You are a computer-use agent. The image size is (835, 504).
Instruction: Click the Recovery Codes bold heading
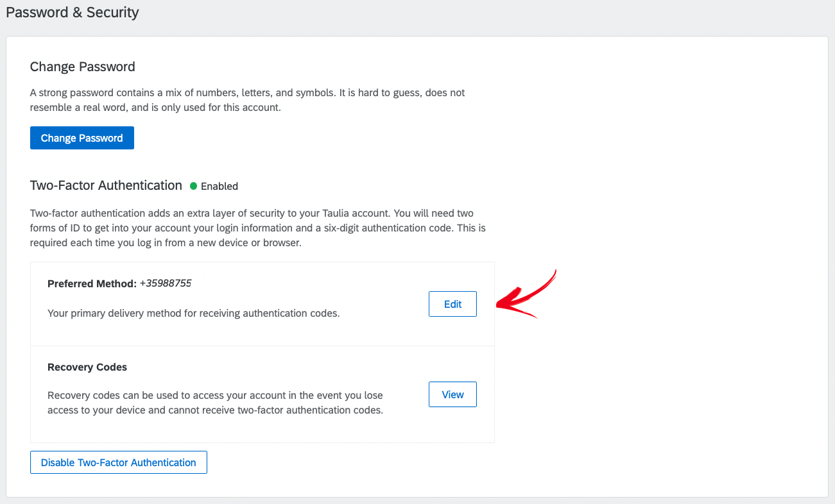(87, 367)
